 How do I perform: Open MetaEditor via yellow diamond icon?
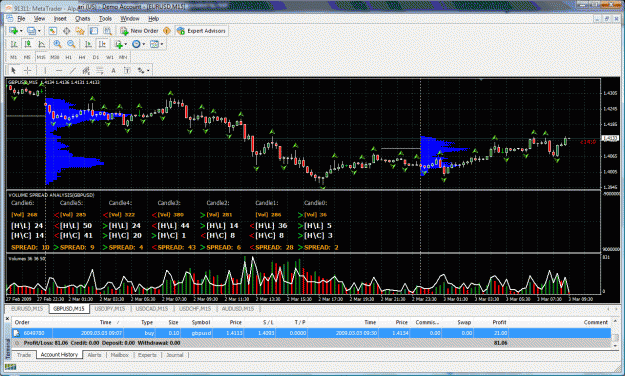click(x=167, y=31)
